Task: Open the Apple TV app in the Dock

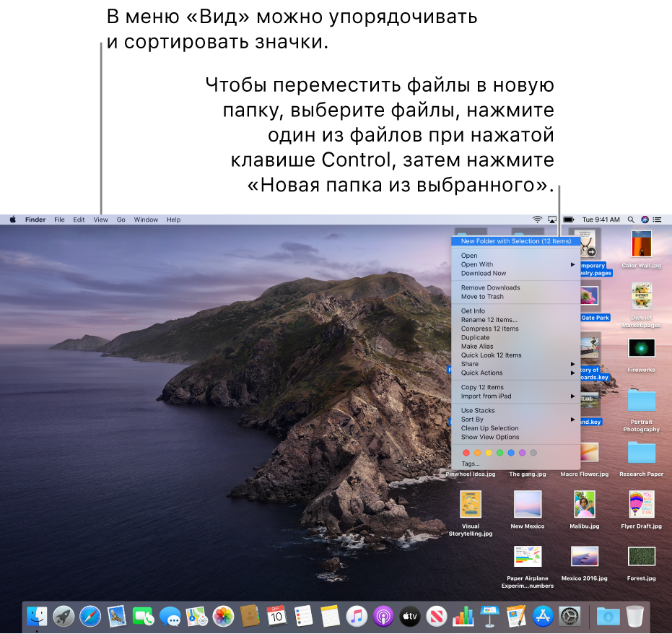Action: click(x=410, y=617)
